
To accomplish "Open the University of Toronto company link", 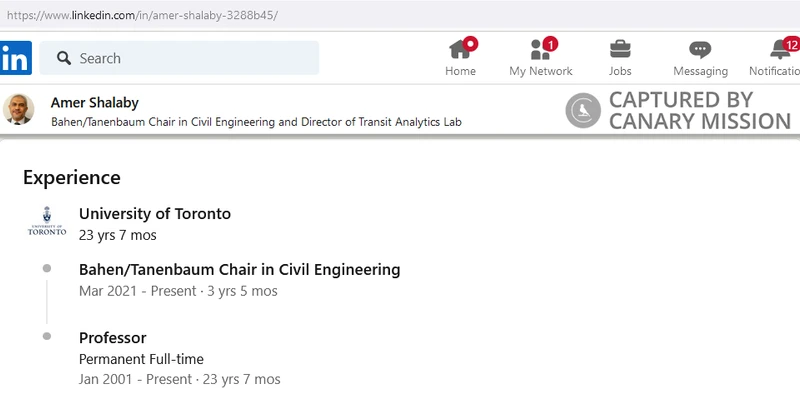I will click(x=154, y=213).
